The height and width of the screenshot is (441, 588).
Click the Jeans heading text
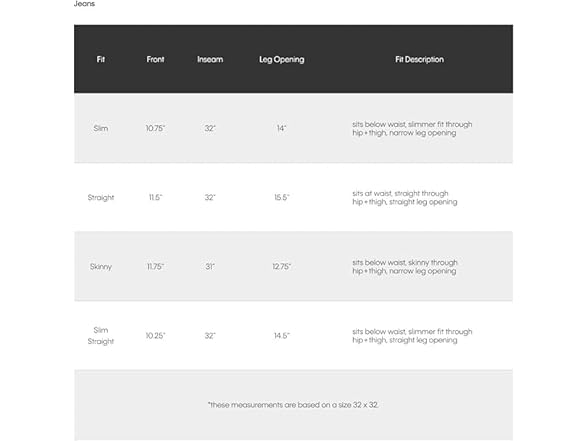click(84, 4)
